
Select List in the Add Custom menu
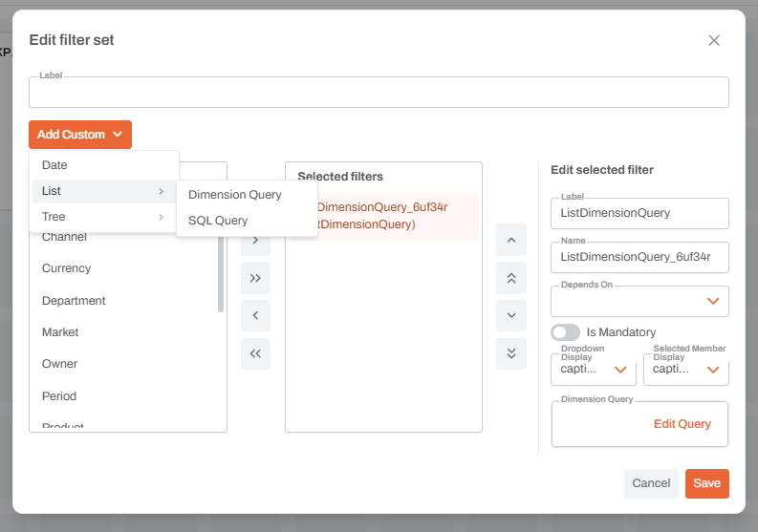104,191
